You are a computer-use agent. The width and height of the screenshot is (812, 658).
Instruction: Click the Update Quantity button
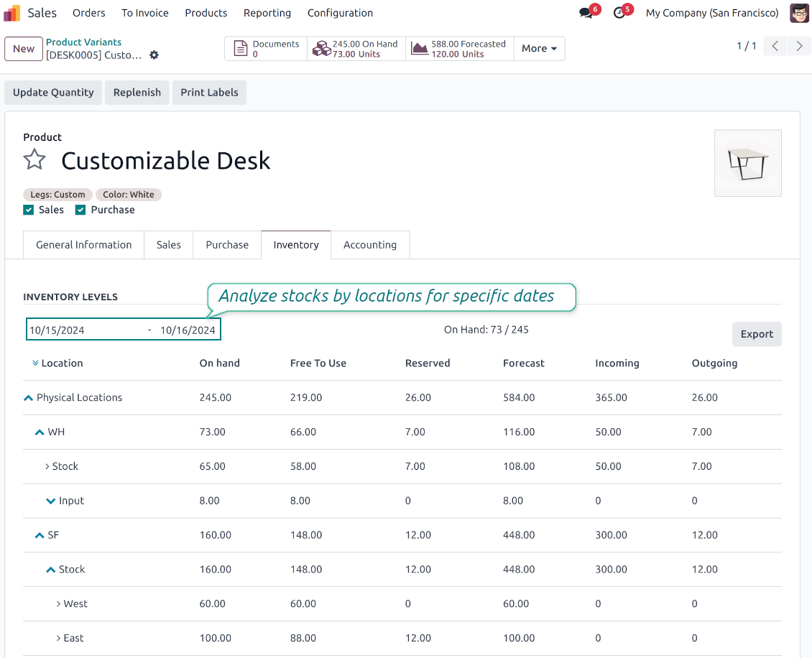click(x=53, y=93)
